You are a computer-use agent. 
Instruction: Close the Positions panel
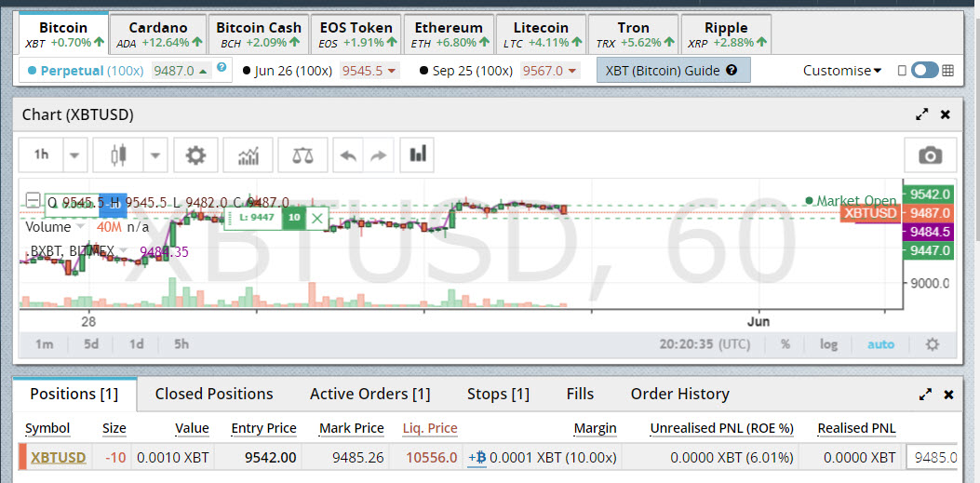[x=948, y=395]
